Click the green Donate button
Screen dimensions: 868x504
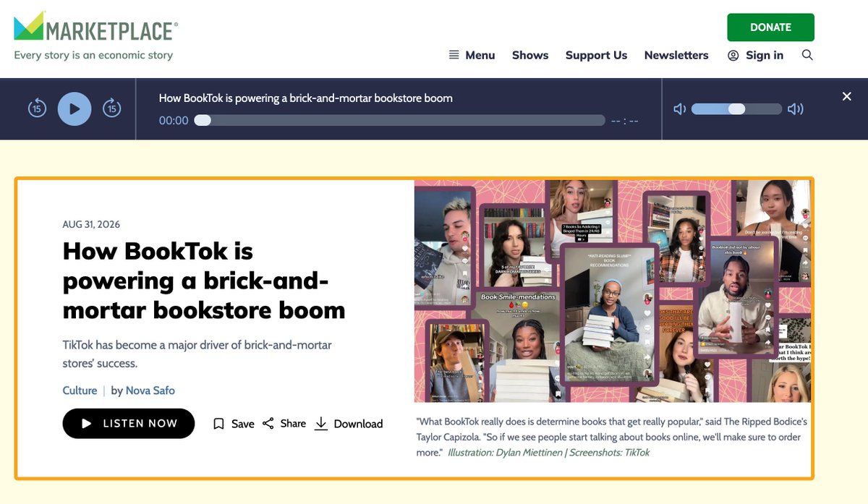(770, 27)
